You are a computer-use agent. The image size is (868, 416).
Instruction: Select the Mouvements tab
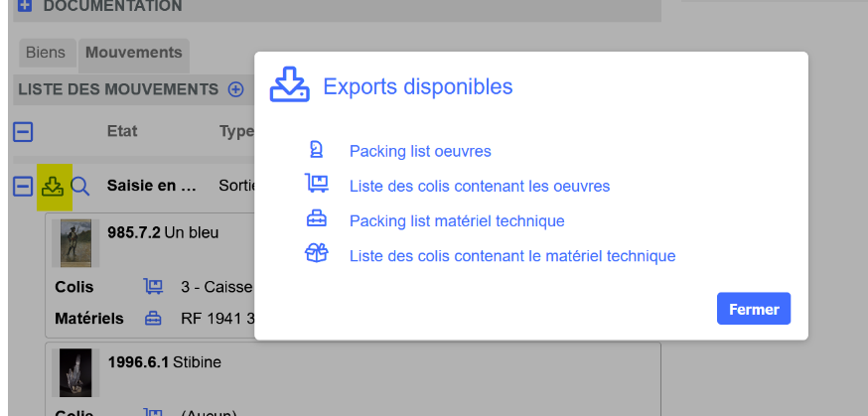133,53
